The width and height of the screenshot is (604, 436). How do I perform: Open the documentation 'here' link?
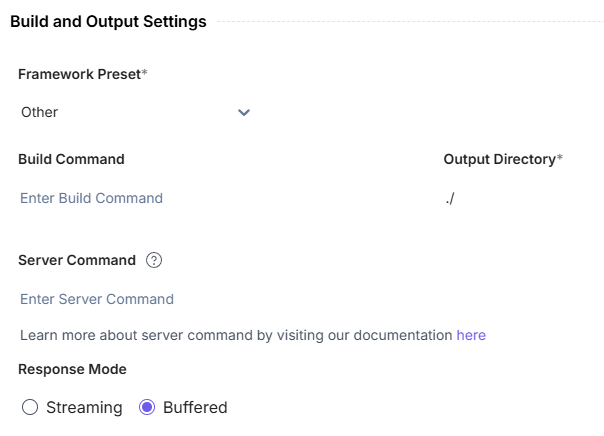click(471, 335)
